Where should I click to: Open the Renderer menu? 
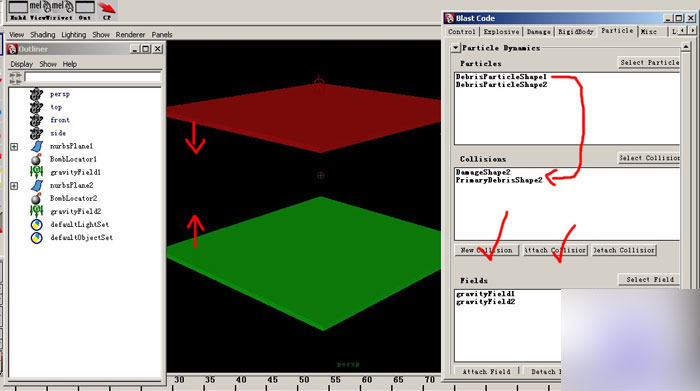click(130, 35)
